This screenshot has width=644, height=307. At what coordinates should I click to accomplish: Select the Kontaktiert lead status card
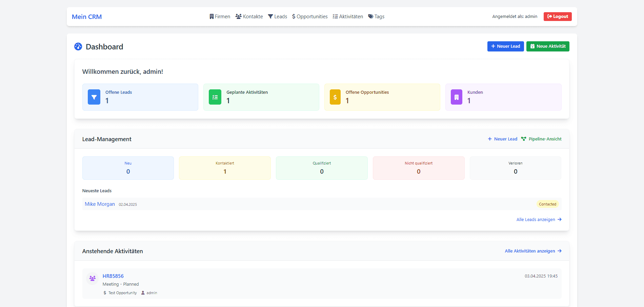pos(225,168)
